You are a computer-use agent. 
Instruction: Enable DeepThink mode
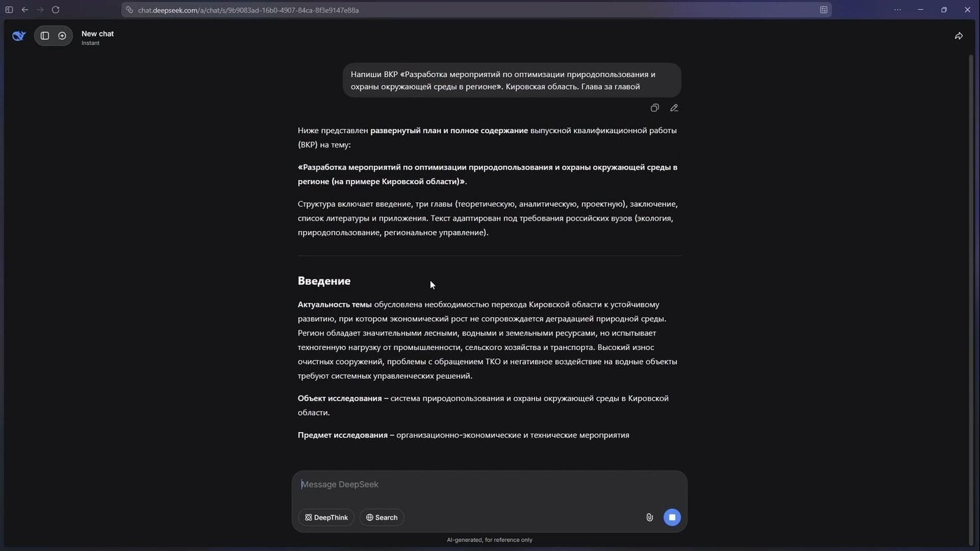point(326,517)
